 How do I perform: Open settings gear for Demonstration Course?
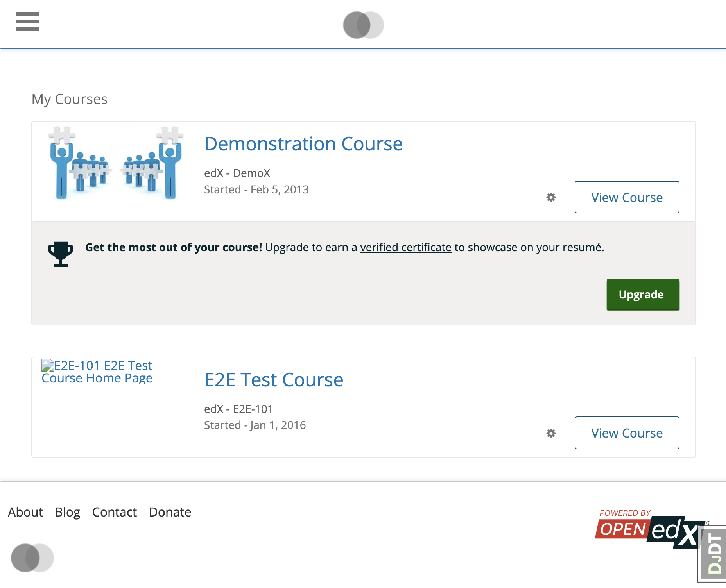tap(551, 197)
